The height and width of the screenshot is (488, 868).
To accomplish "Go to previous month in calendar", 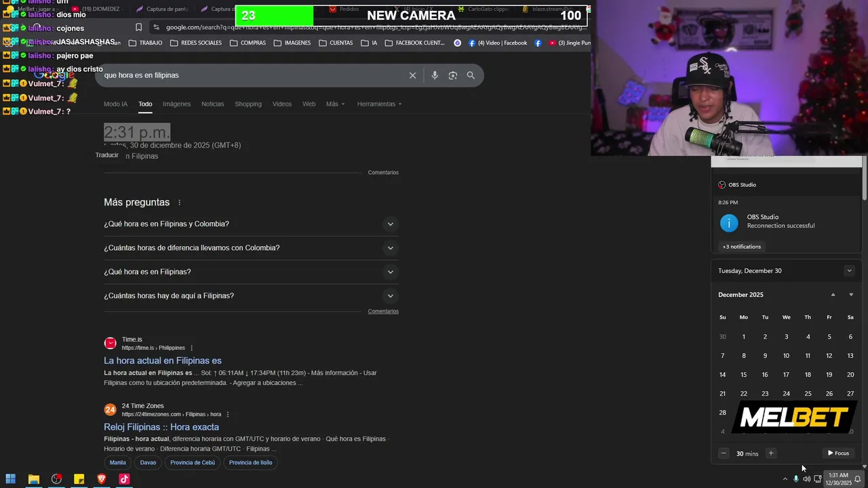I will (x=833, y=295).
